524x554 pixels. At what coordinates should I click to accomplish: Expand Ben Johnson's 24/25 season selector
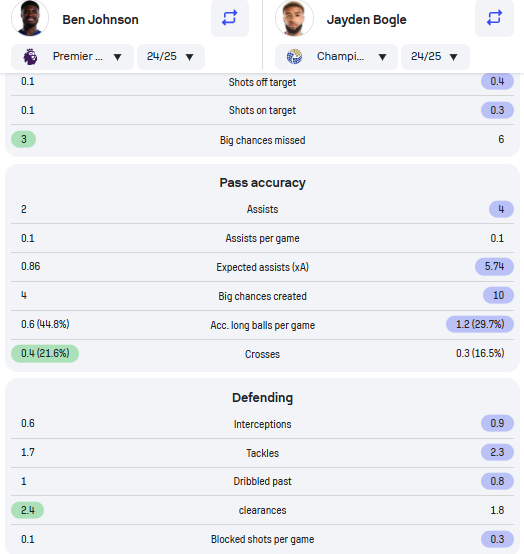pos(171,57)
